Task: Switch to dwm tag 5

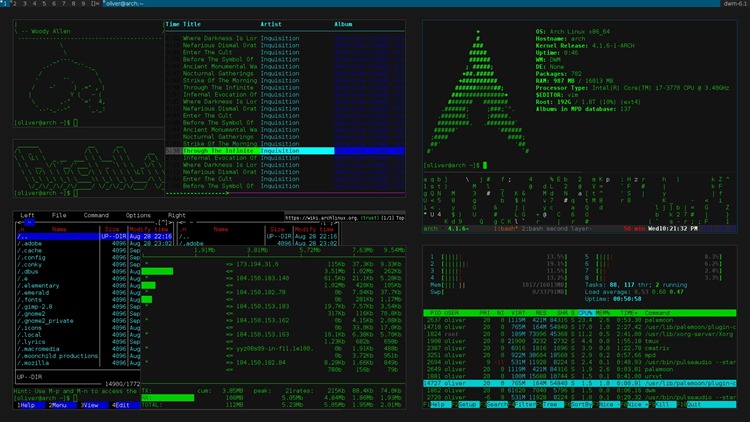Action: pos(44,3)
